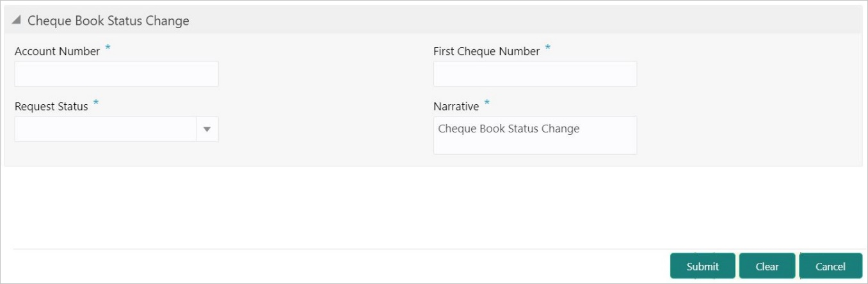Click the required asterisk beside Account Number

point(108,49)
